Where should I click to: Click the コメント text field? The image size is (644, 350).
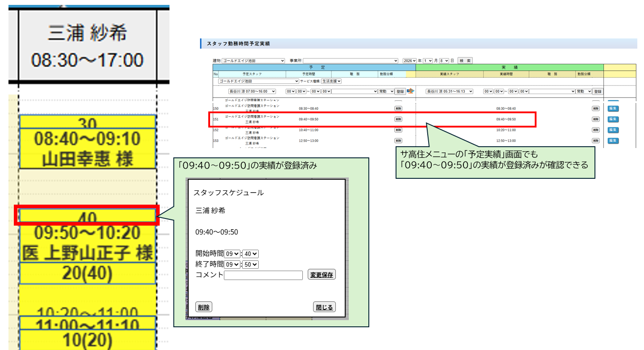(263, 275)
